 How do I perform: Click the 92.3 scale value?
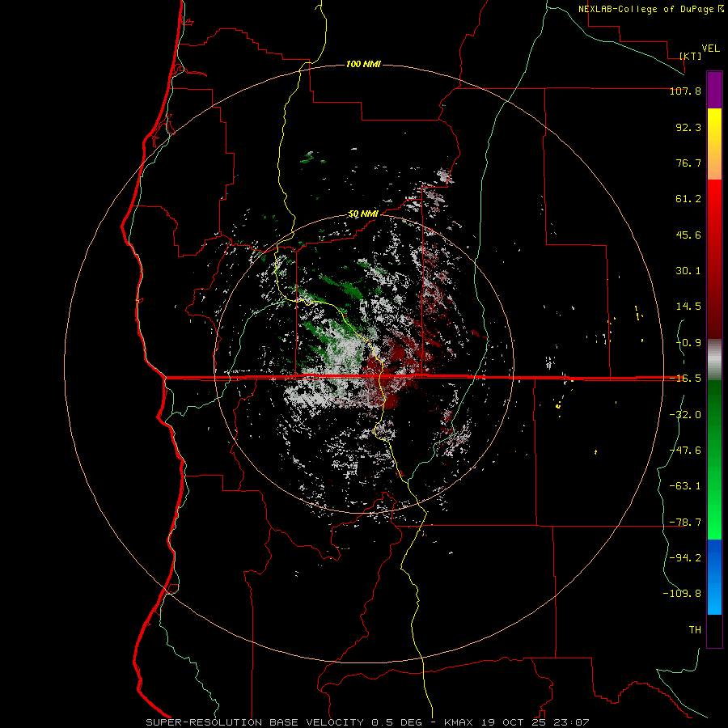click(688, 127)
